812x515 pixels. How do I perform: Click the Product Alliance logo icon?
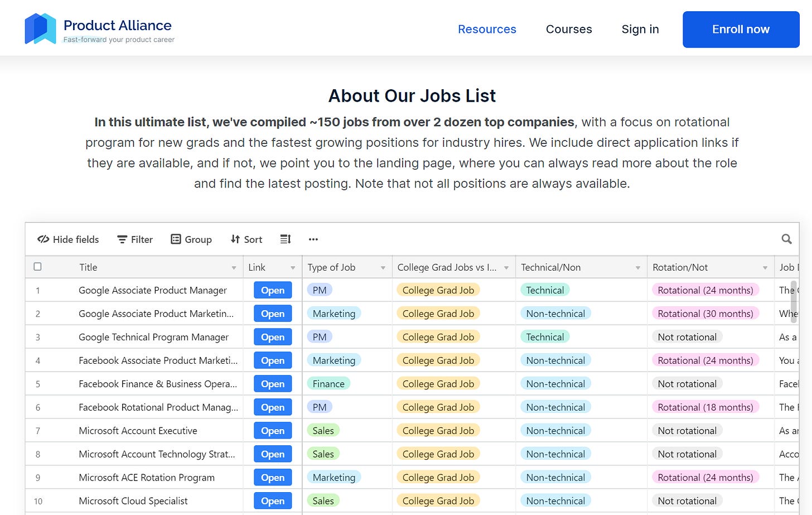click(40, 28)
